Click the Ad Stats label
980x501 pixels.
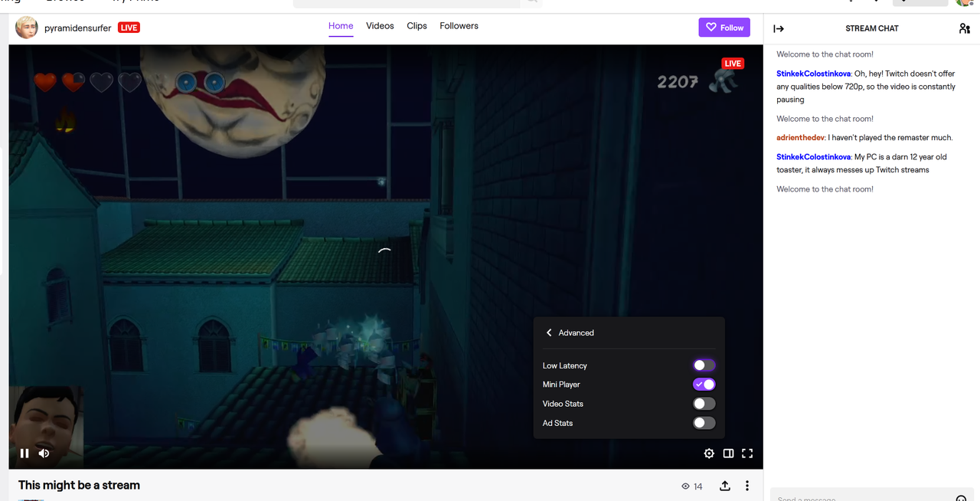pos(557,423)
